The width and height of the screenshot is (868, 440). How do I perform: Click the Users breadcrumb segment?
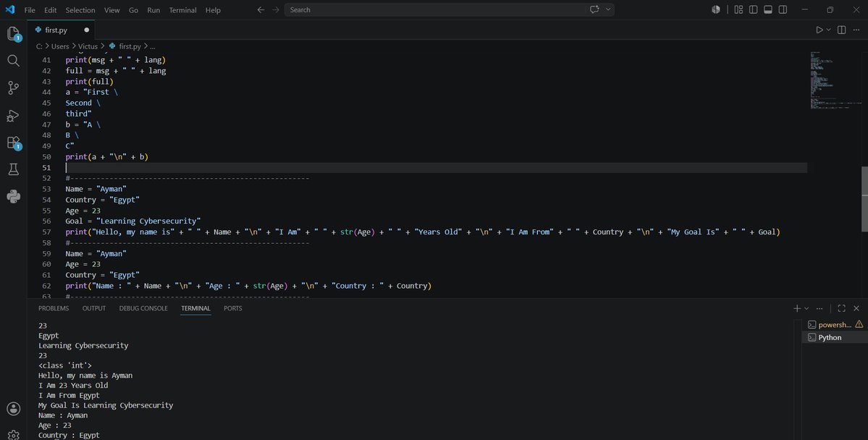[60, 46]
